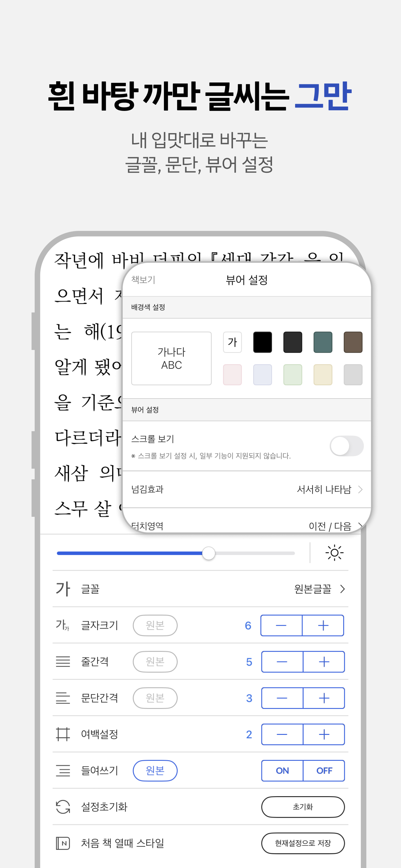Select 원본 for 줄간격
Screen dimensions: 401x868
pyautogui.click(x=155, y=662)
